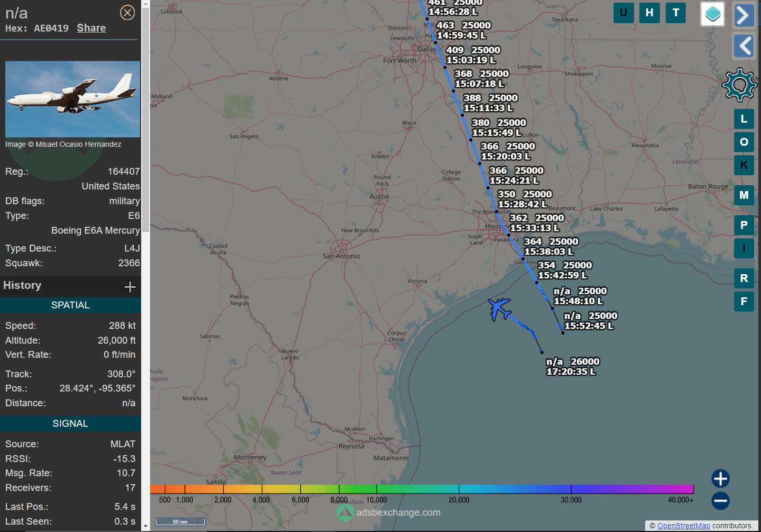The width and height of the screenshot is (761, 532).
Task: Click squawk value 2366
Action: pyautogui.click(x=129, y=263)
